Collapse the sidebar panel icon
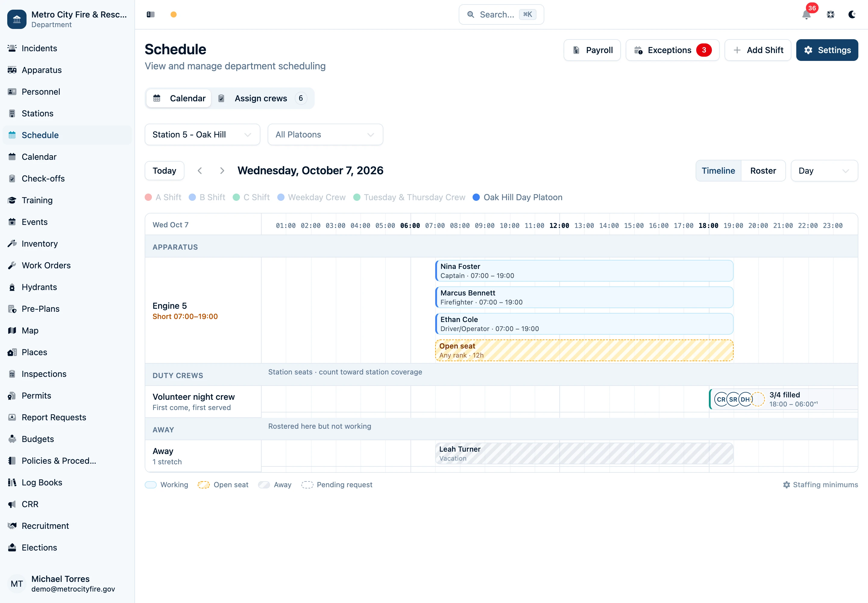The height and width of the screenshot is (603, 868). [x=150, y=14]
